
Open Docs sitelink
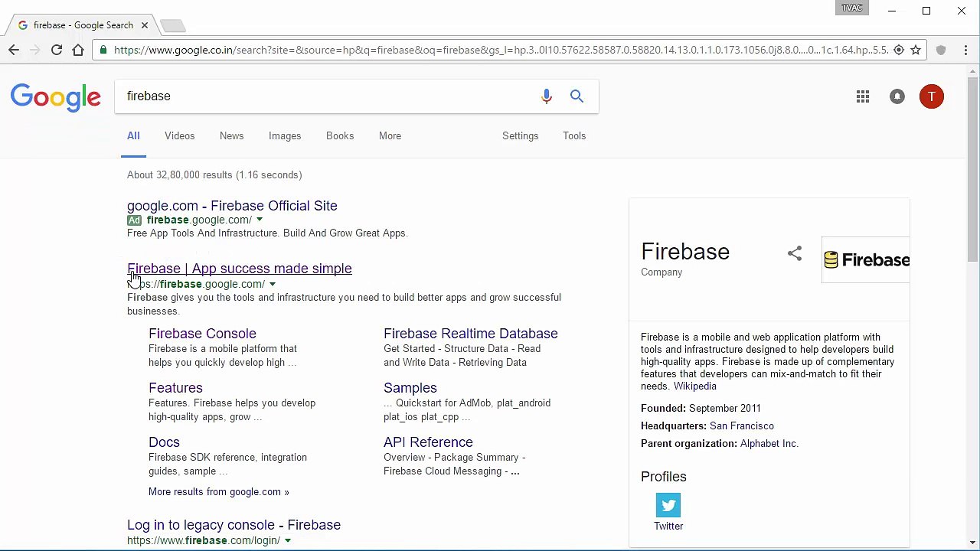click(x=164, y=442)
